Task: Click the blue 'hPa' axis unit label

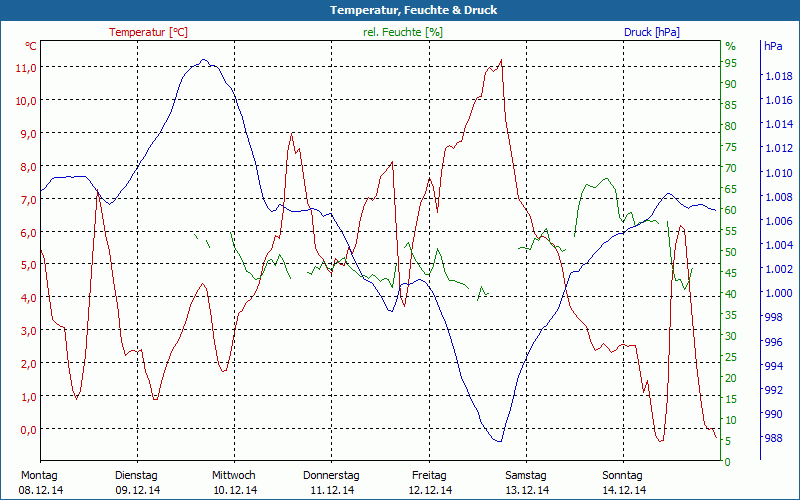Action: click(x=773, y=46)
